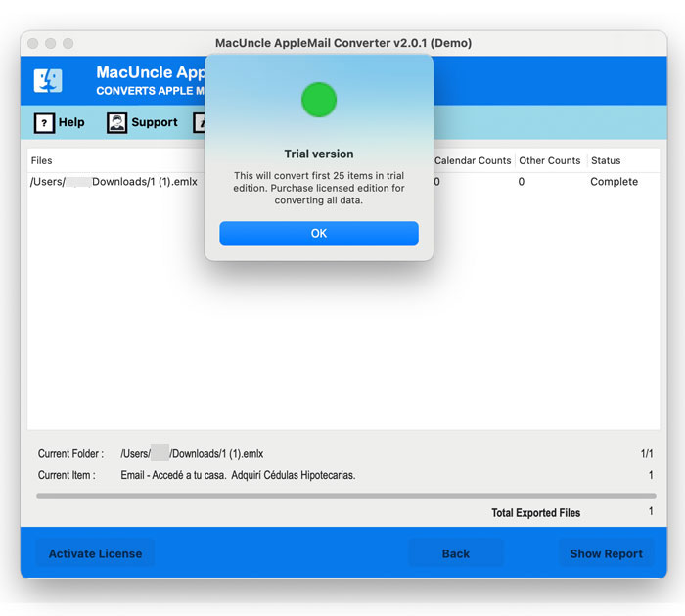
Task: Click the question mark Help icon
Action: (x=44, y=123)
